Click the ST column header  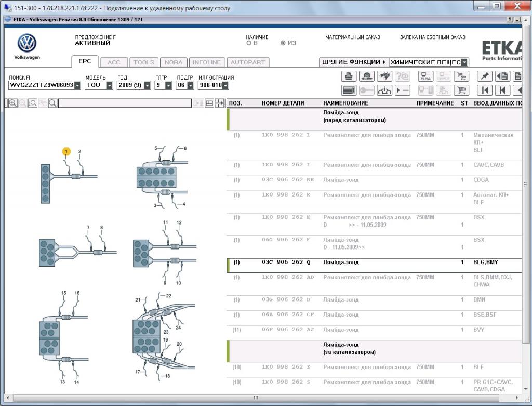pos(464,103)
